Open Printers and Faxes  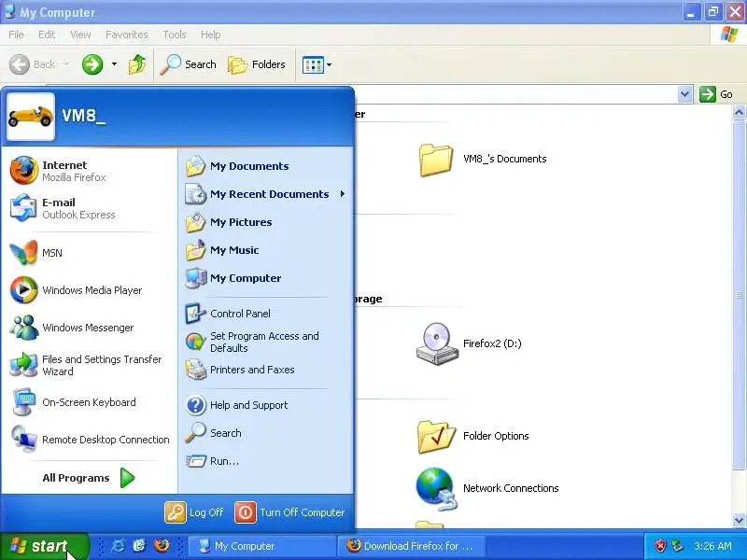tap(266, 370)
